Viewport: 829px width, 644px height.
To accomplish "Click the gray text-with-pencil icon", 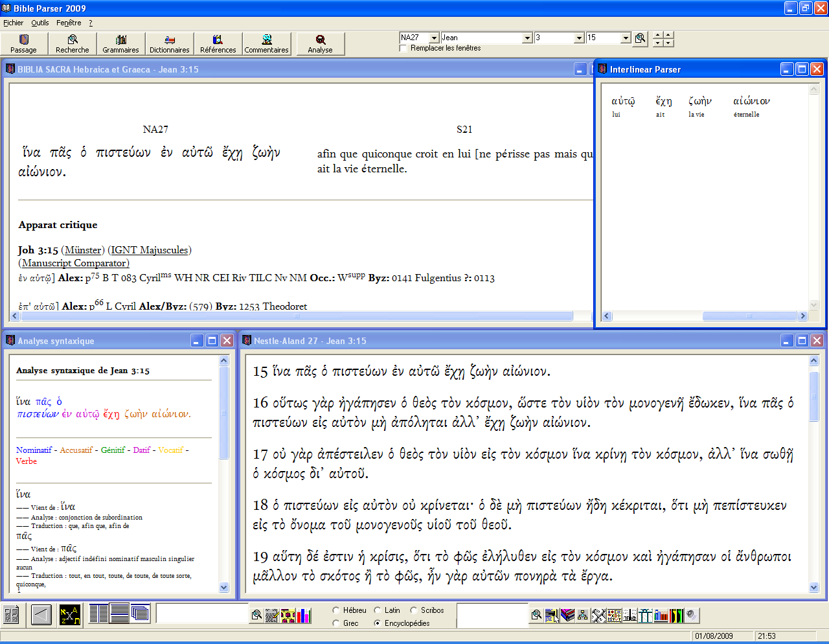I will pos(272,615).
